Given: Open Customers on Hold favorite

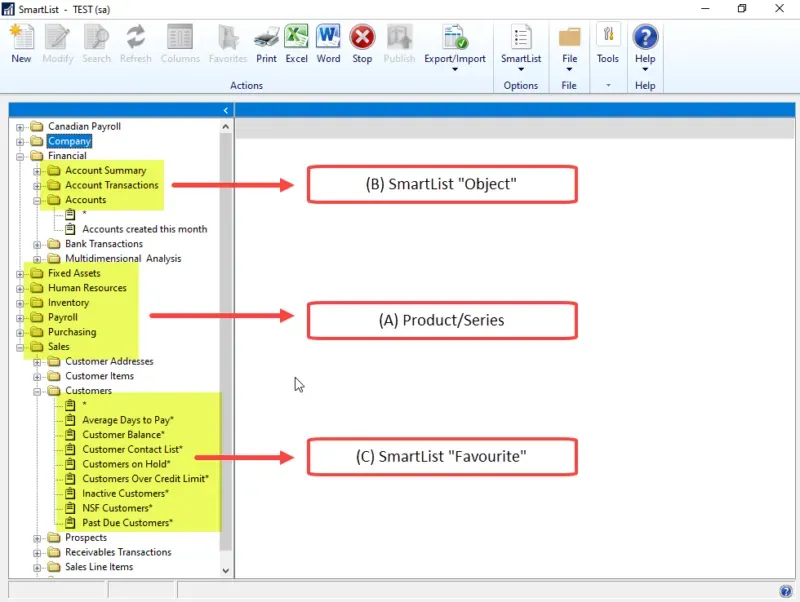Looking at the screenshot, I should tap(127, 464).
